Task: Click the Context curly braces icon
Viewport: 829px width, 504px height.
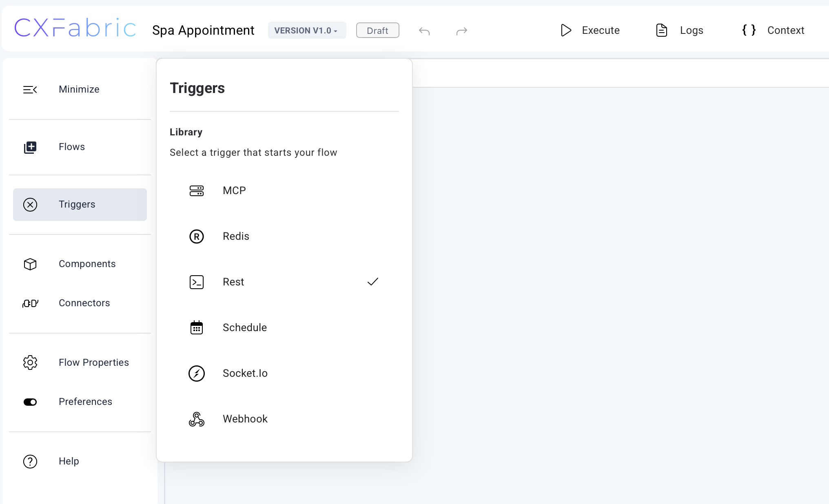Action: pos(749,30)
